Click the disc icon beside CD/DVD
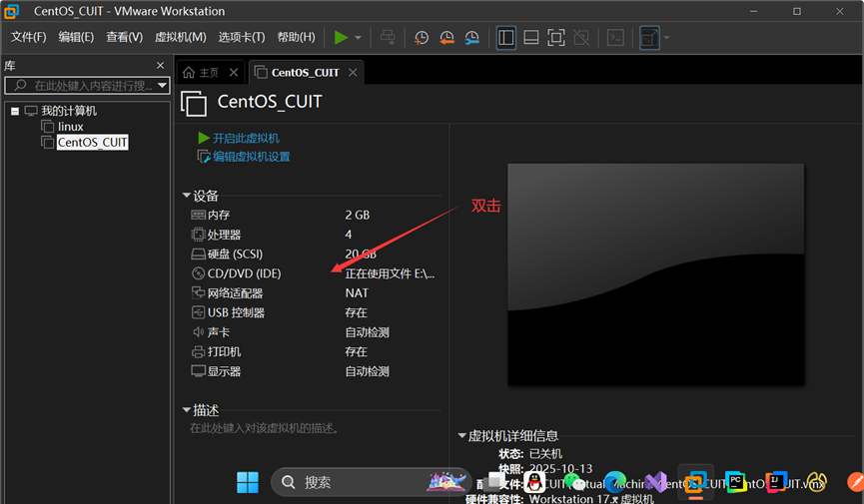Image resolution: width=864 pixels, height=504 pixels. pyautogui.click(x=199, y=273)
